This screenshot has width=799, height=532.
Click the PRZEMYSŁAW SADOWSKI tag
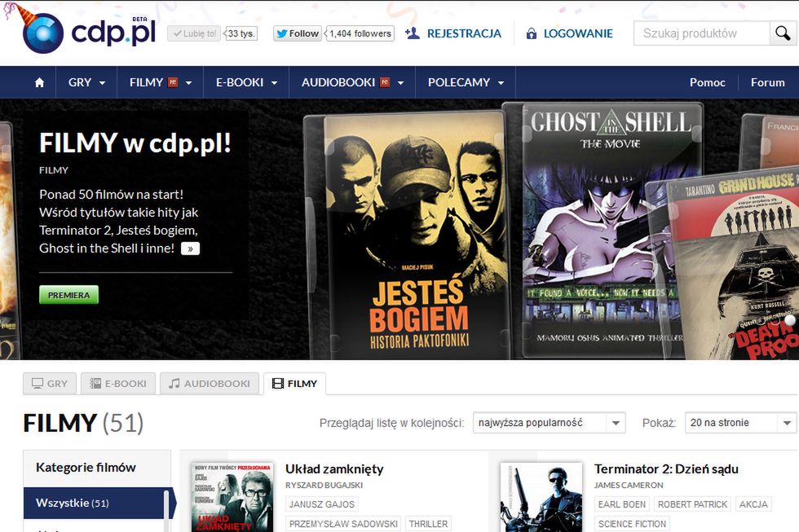point(343,524)
